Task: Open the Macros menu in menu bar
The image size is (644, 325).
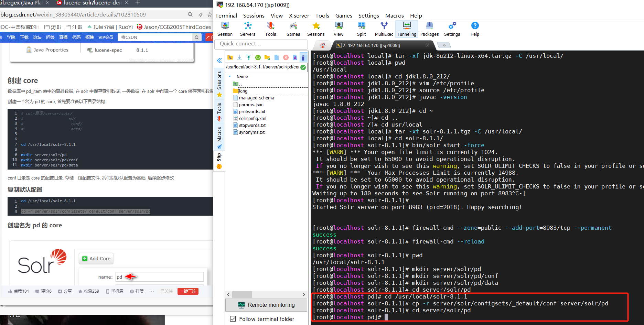Action: point(395,15)
